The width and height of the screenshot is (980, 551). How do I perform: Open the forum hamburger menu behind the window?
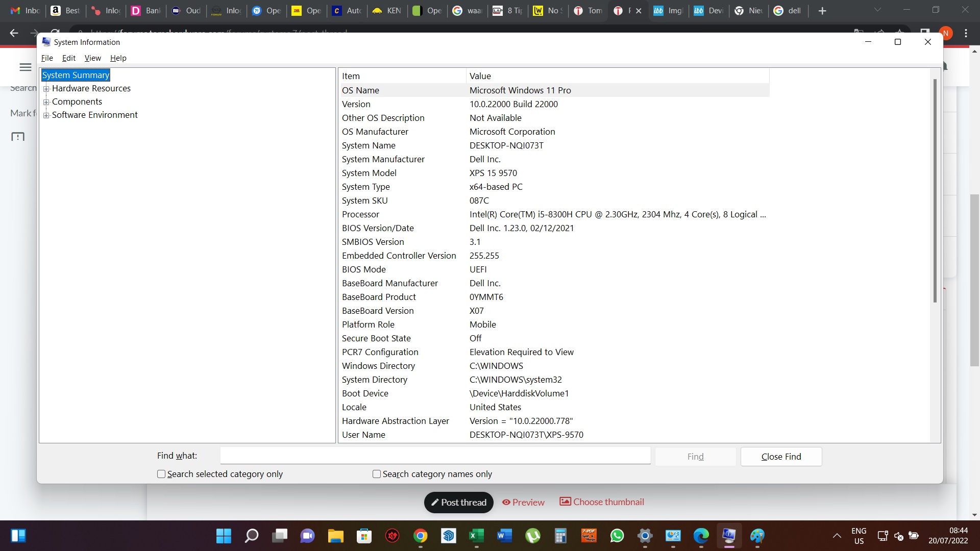pyautogui.click(x=26, y=67)
